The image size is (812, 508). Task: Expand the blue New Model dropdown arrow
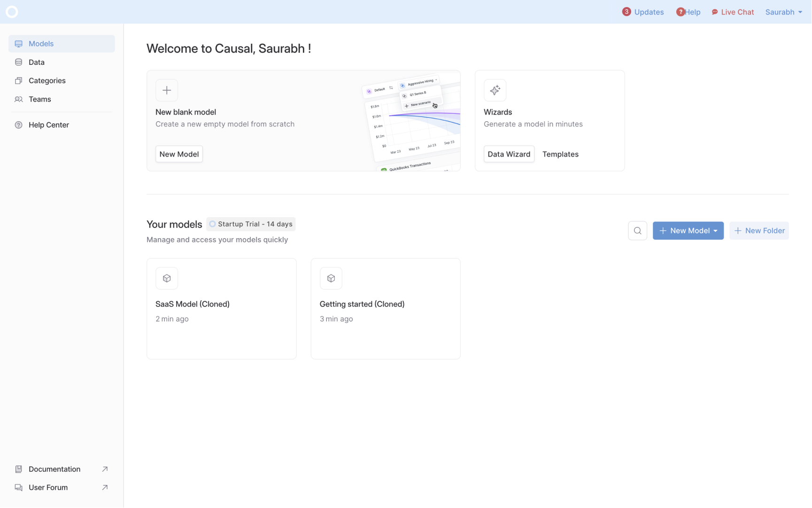715,231
